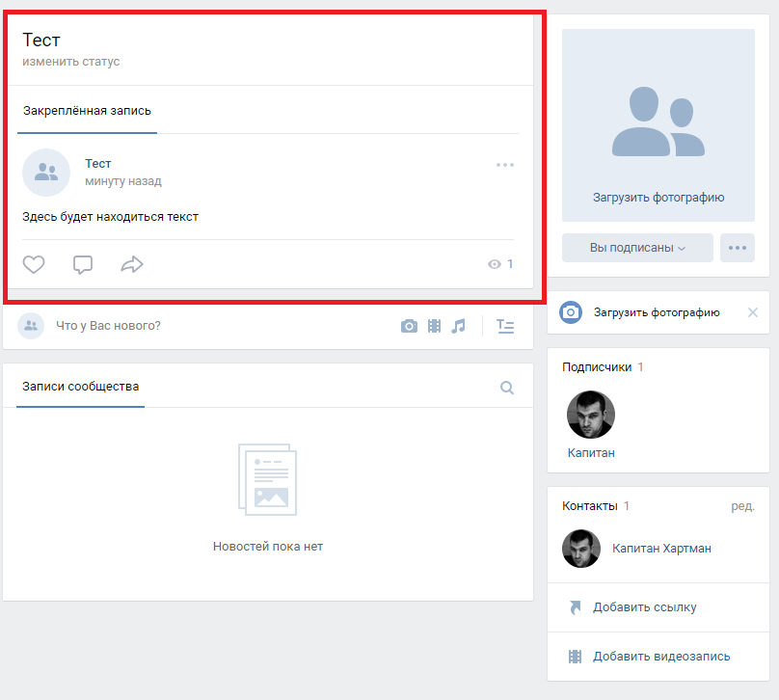Click contact name Капитан Хартман
This screenshot has height=700, width=779.
(661, 549)
